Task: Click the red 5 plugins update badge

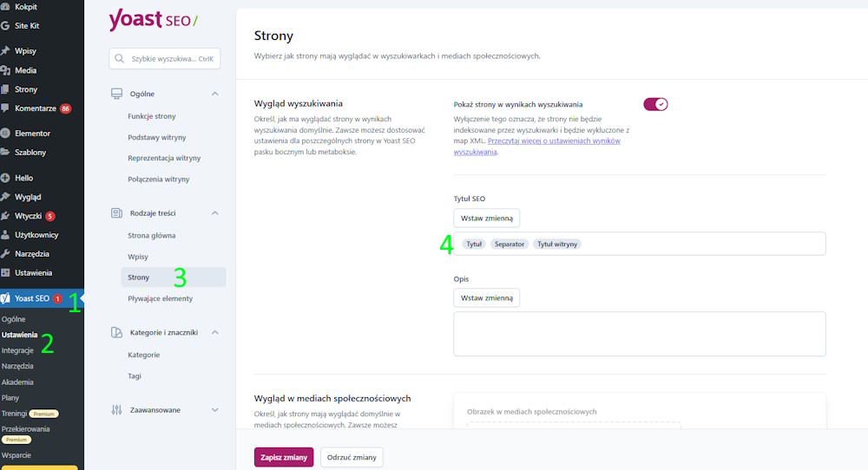Action: 49,216
